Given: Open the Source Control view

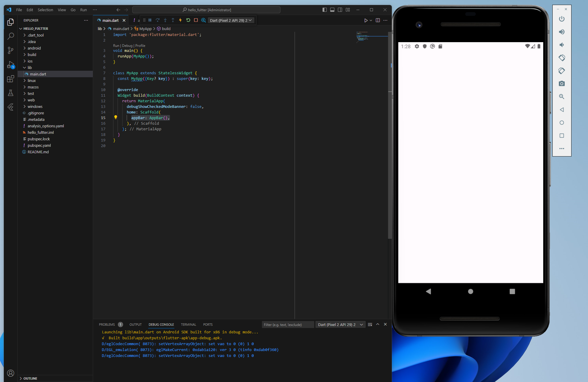Looking at the screenshot, I should pyautogui.click(x=11, y=50).
